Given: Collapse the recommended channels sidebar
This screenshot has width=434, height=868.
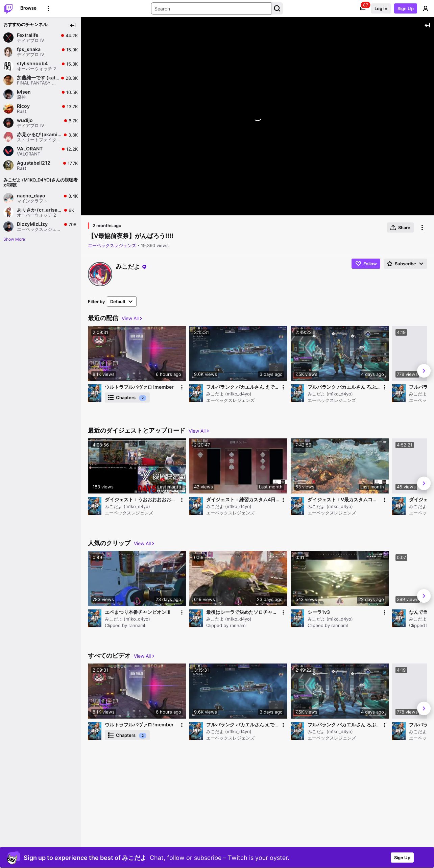Looking at the screenshot, I should tap(73, 25).
